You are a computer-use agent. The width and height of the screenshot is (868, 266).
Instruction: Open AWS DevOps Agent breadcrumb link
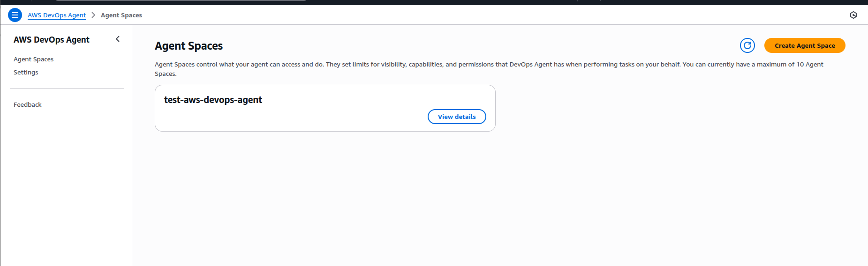57,15
